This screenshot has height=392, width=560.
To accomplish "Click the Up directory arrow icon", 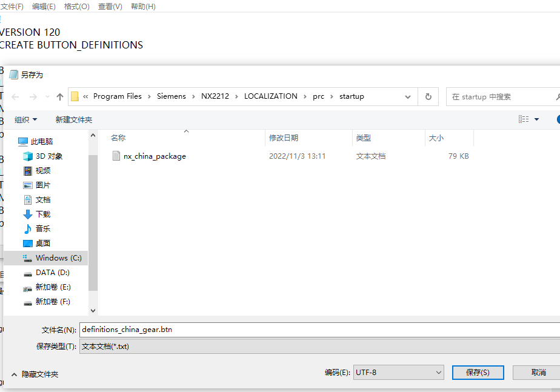I will pos(60,97).
